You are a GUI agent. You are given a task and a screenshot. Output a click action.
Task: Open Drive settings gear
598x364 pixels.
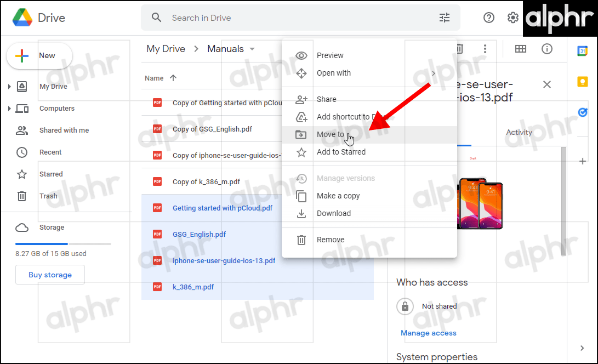[512, 18]
